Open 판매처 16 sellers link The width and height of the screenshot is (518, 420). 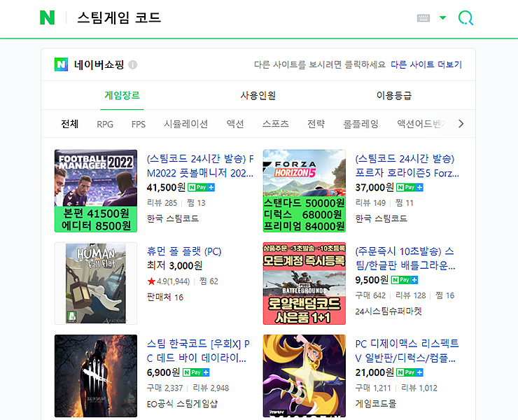tap(165, 297)
